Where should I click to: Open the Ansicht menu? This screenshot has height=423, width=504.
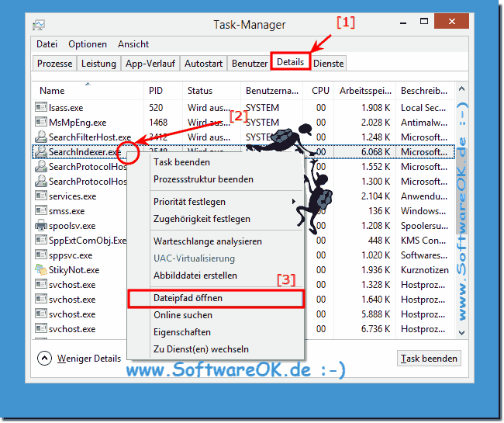point(133,44)
